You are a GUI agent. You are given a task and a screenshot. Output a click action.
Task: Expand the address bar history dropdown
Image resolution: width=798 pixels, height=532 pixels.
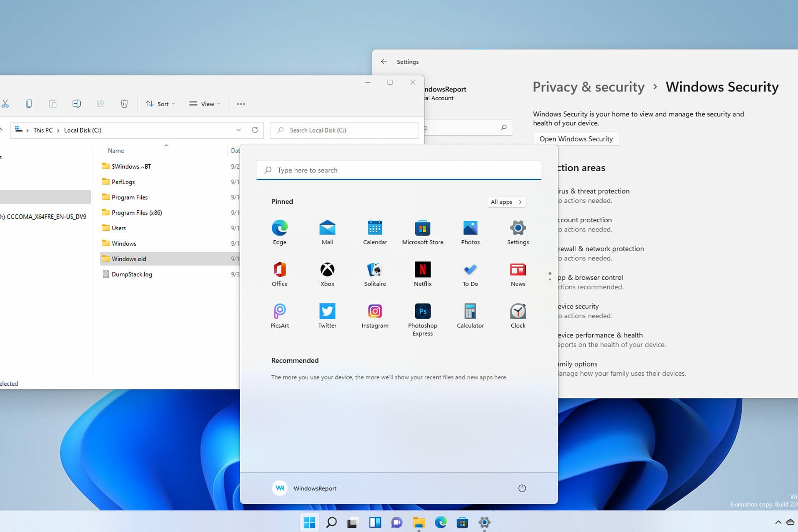point(239,130)
